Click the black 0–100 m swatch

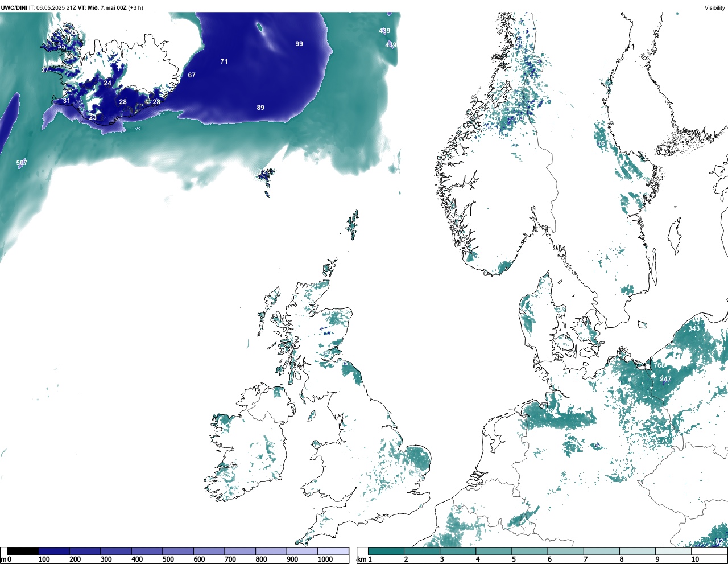pyautogui.click(x=23, y=551)
